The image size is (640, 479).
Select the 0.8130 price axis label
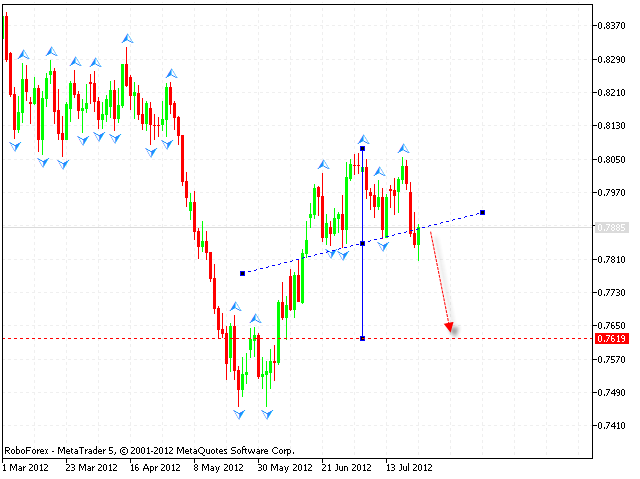(611, 126)
